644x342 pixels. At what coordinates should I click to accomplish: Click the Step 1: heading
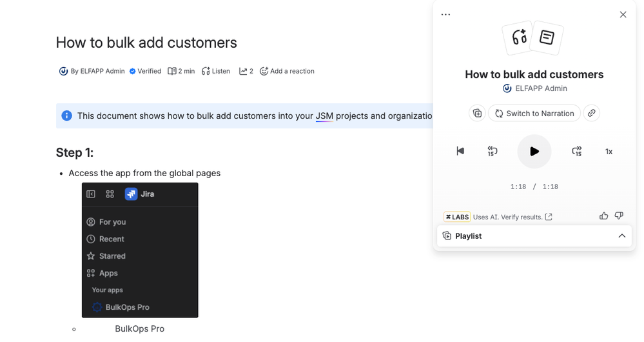coord(75,152)
